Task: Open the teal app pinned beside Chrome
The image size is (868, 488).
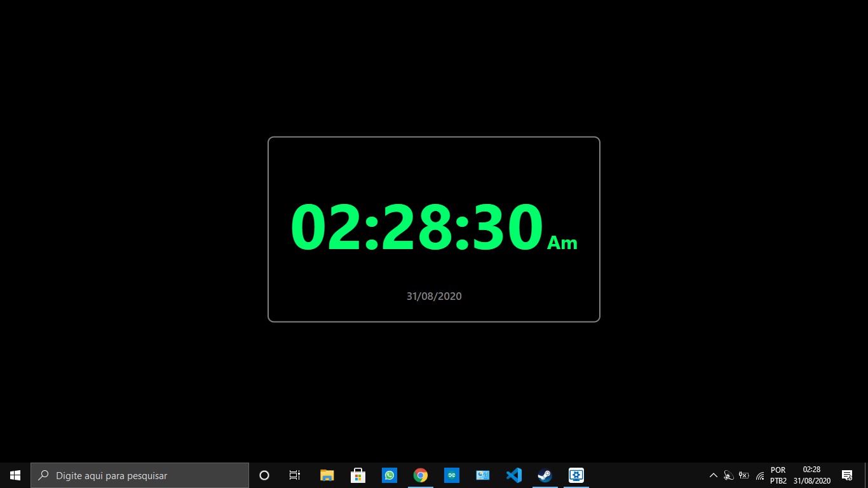Action: [451, 475]
